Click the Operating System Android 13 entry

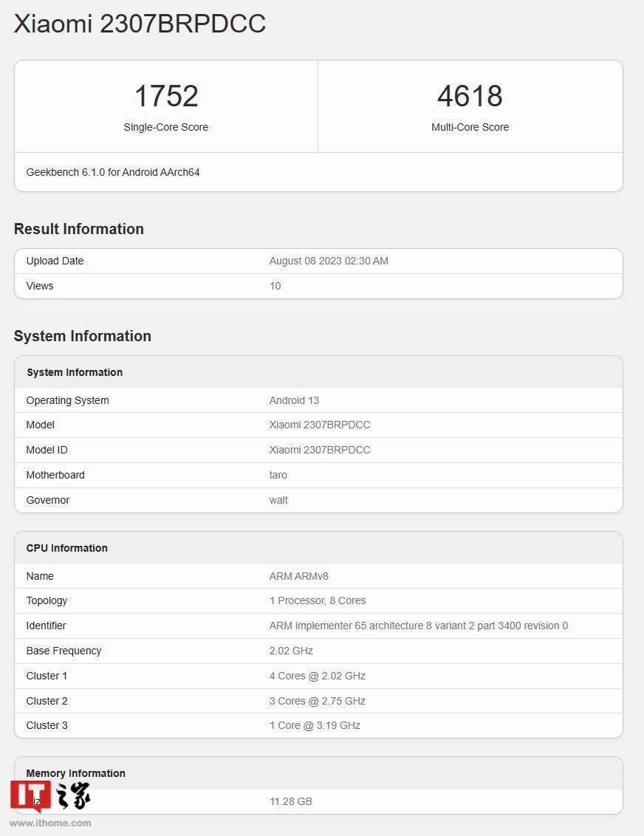coord(318,400)
